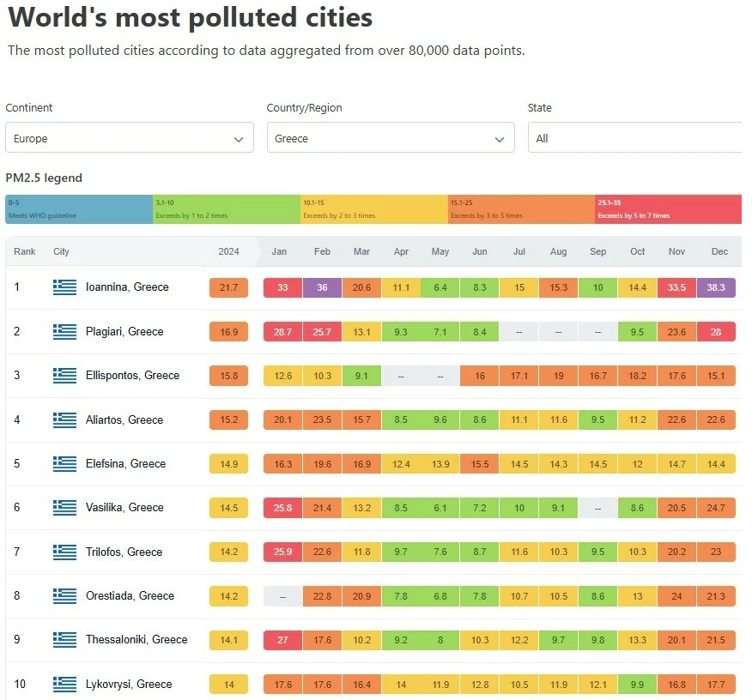Sort by the 2024 column header
This screenshot has height=700, width=752.
tap(228, 251)
